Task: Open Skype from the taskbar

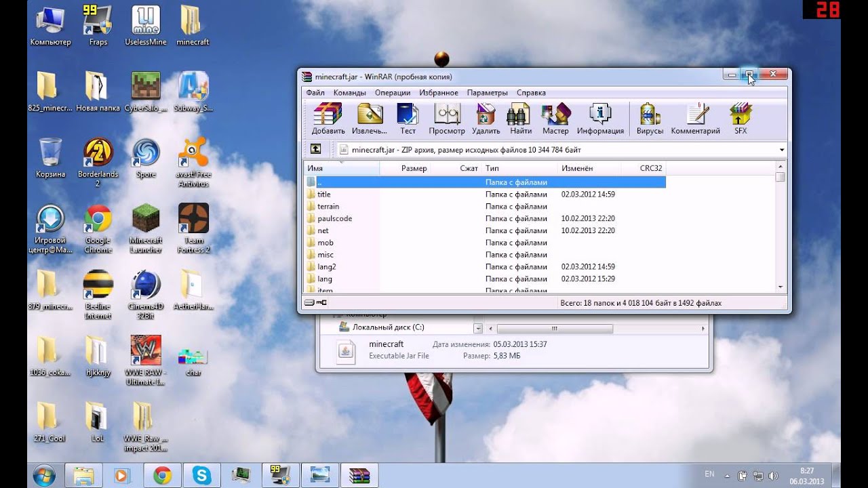Action: click(x=201, y=476)
